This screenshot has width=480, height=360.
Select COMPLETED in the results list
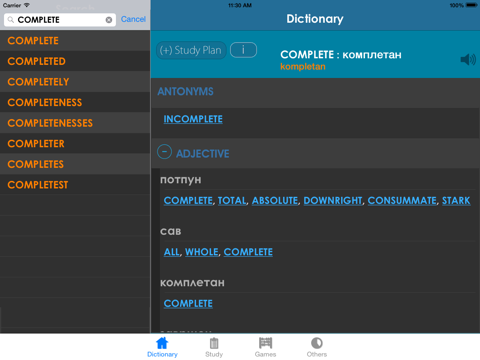(75, 61)
